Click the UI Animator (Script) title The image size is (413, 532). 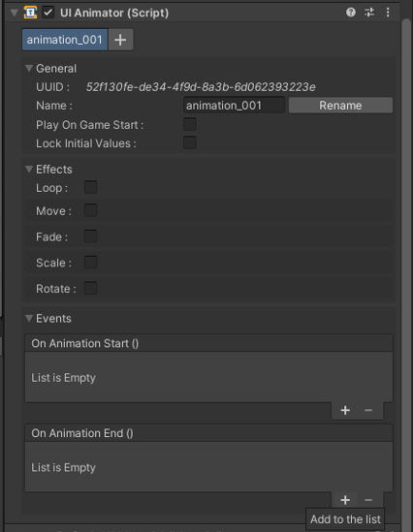coord(114,13)
